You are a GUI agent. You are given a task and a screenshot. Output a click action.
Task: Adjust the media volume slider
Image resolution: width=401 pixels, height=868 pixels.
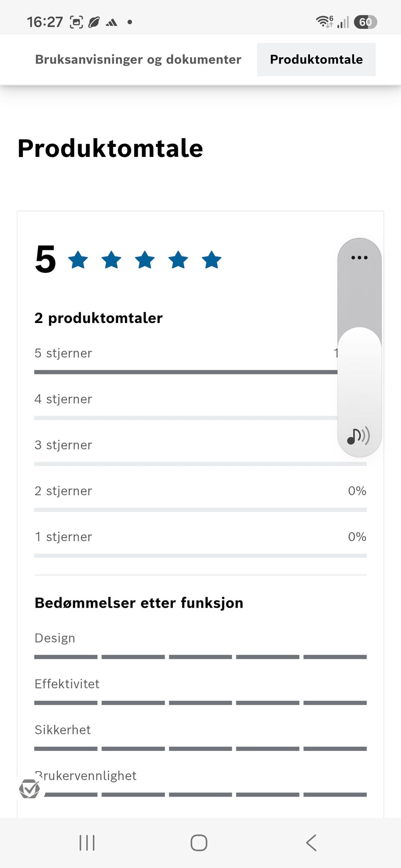[x=359, y=347]
